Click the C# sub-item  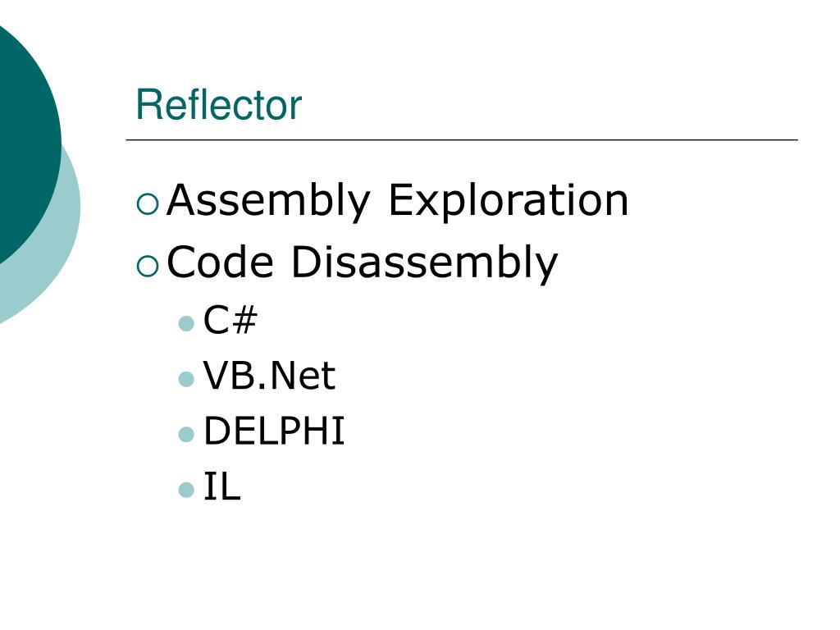pos(231,319)
